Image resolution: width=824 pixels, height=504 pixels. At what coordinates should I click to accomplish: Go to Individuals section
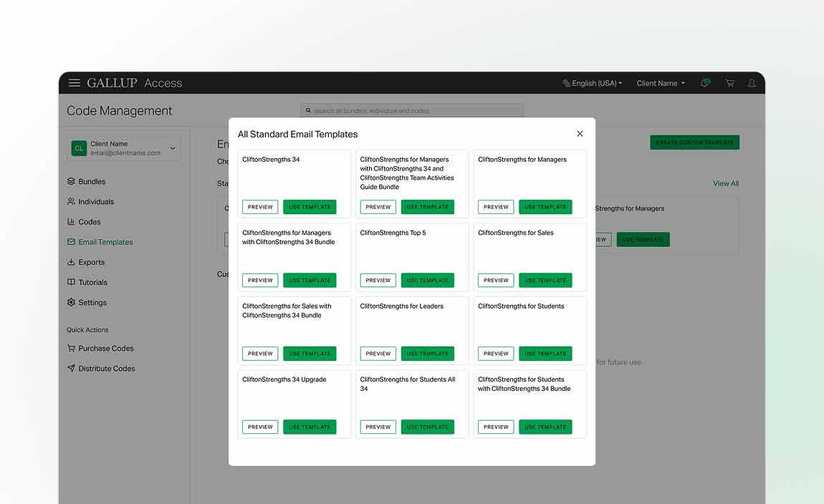(x=95, y=202)
